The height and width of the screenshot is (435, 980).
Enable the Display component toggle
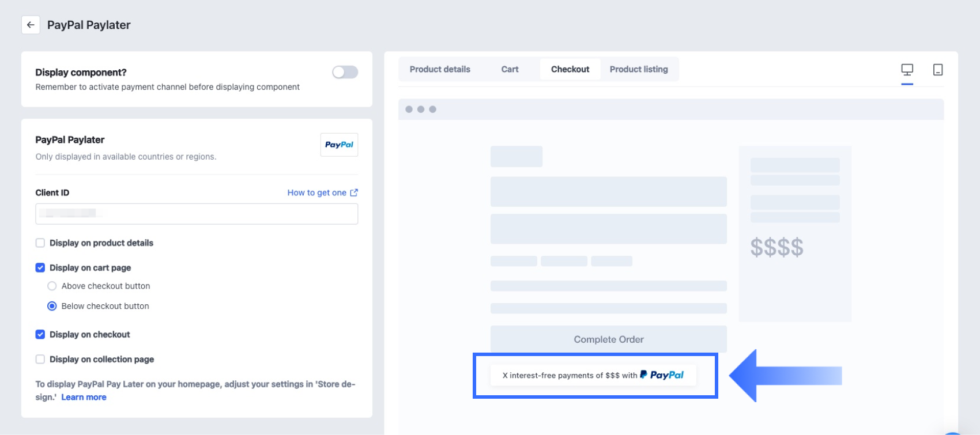(345, 72)
